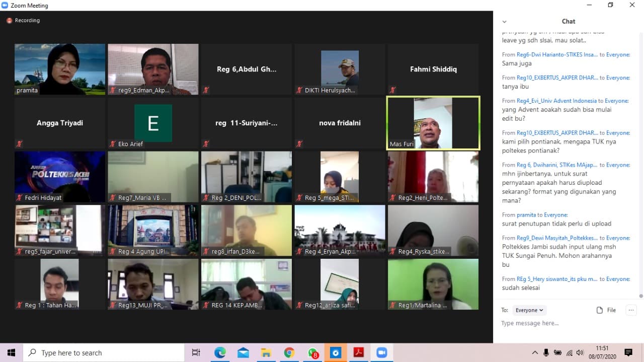The width and height of the screenshot is (644, 362).
Task: Click the 'Sama juga' chat message
Action: pos(517,63)
